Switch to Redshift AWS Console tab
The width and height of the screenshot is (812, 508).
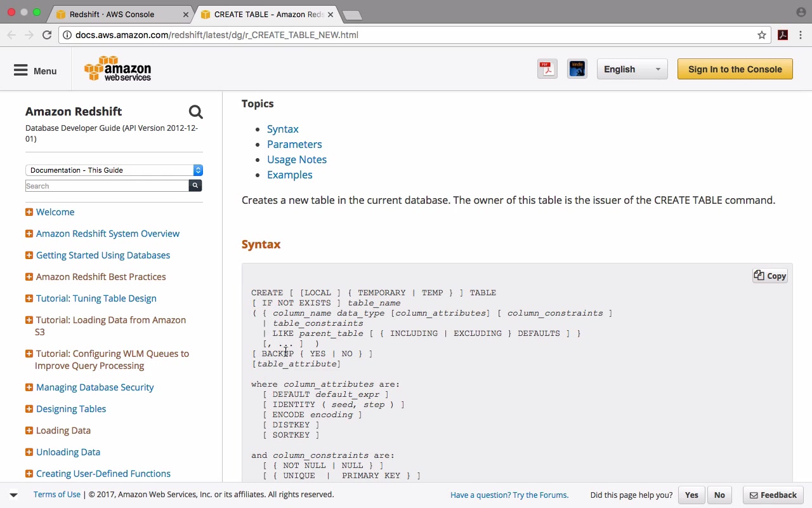coord(111,14)
